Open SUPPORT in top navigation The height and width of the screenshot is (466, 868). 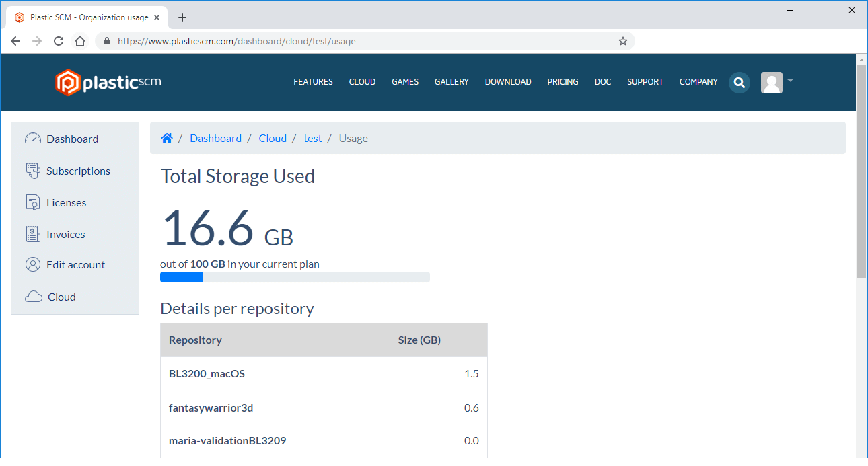645,82
